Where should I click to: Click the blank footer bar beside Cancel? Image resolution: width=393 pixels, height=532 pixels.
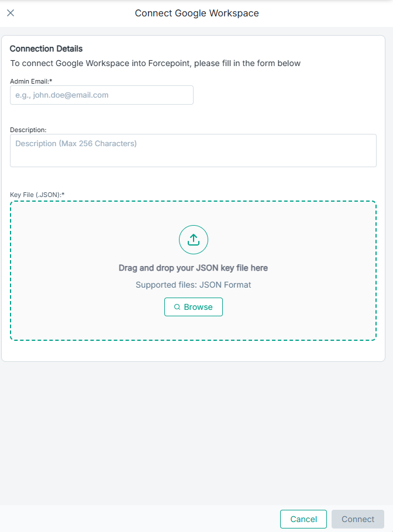tap(140, 519)
